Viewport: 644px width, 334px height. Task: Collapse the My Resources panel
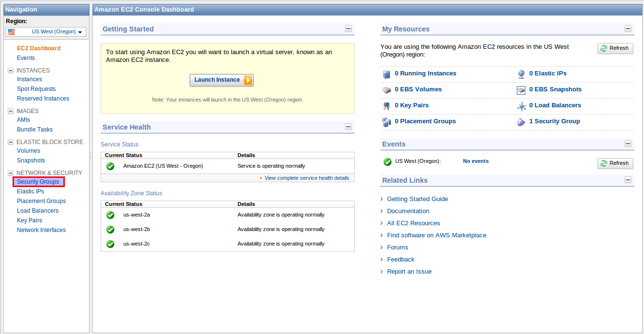pos(628,29)
